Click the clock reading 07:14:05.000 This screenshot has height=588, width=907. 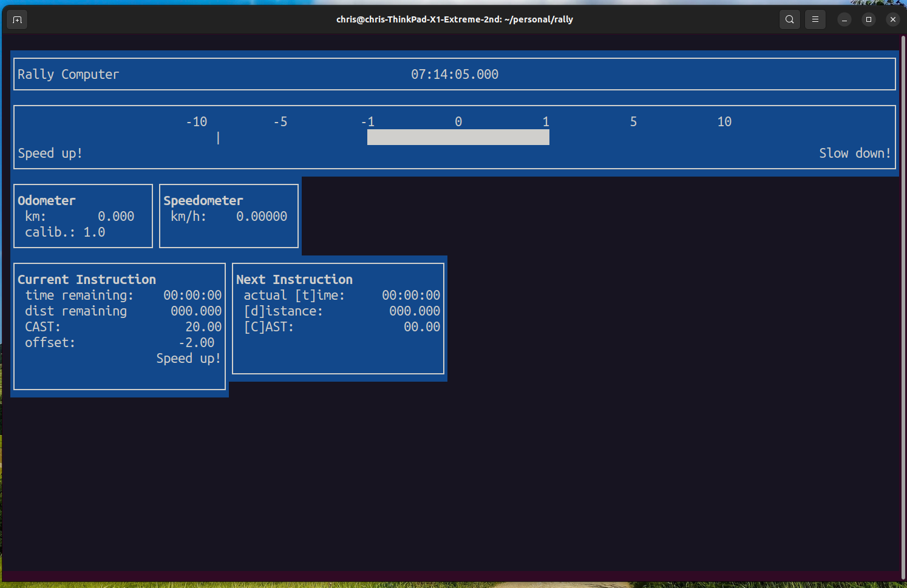pos(455,74)
